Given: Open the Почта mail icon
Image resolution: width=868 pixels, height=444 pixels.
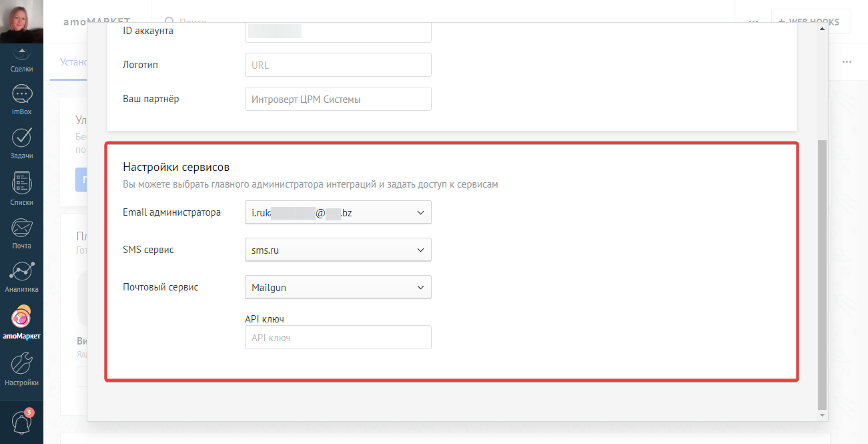Looking at the screenshot, I should point(21,234).
